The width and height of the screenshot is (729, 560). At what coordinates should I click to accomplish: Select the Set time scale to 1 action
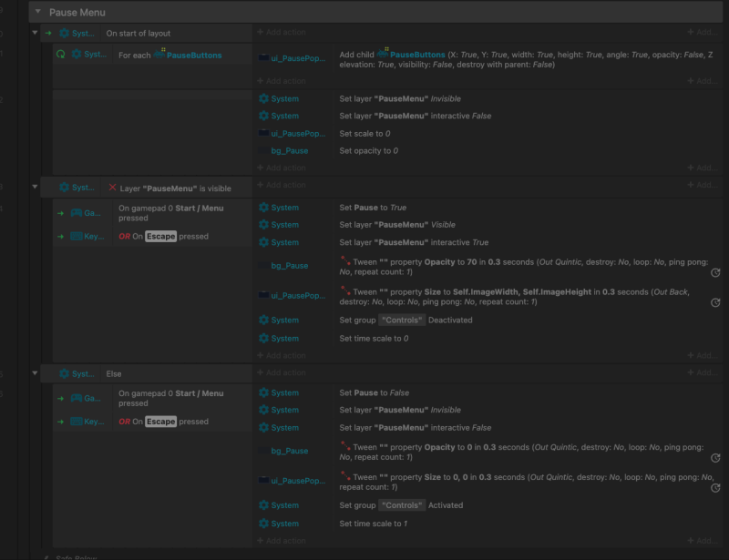[373, 524]
